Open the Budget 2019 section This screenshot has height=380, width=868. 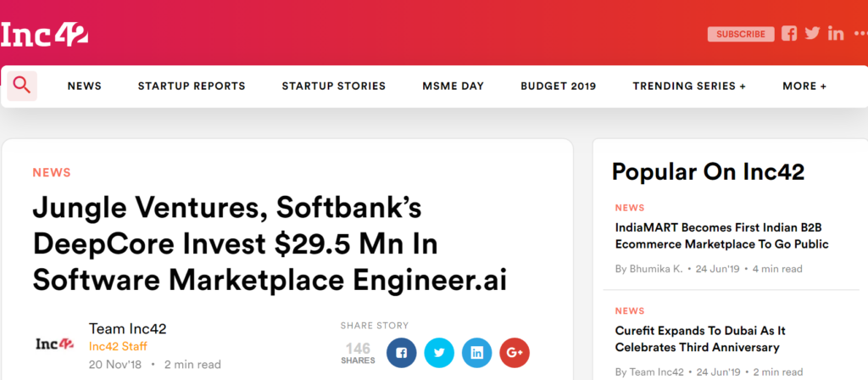point(559,86)
